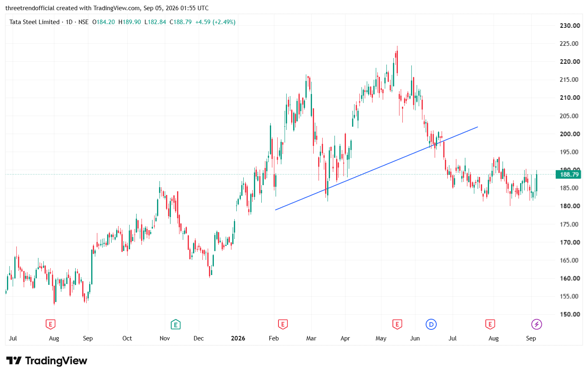Image resolution: width=588 pixels, height=376 pixels.
Task: Click the Dec label on time axis
Action: pos(199,338)
